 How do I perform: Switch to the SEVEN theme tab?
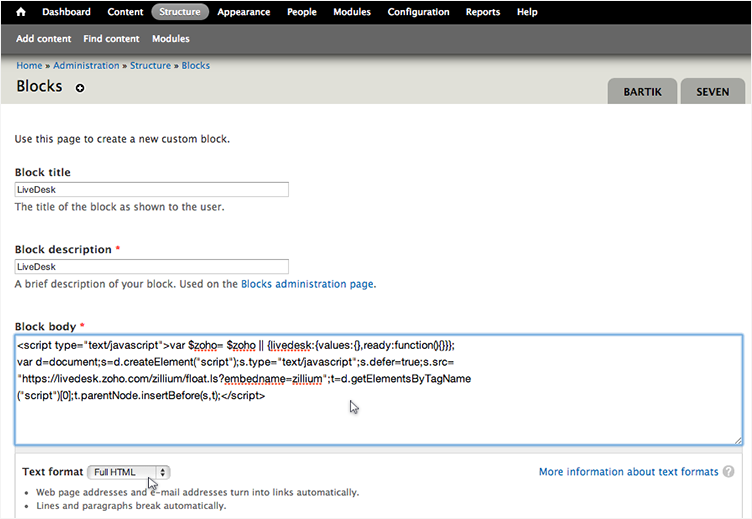712,92
